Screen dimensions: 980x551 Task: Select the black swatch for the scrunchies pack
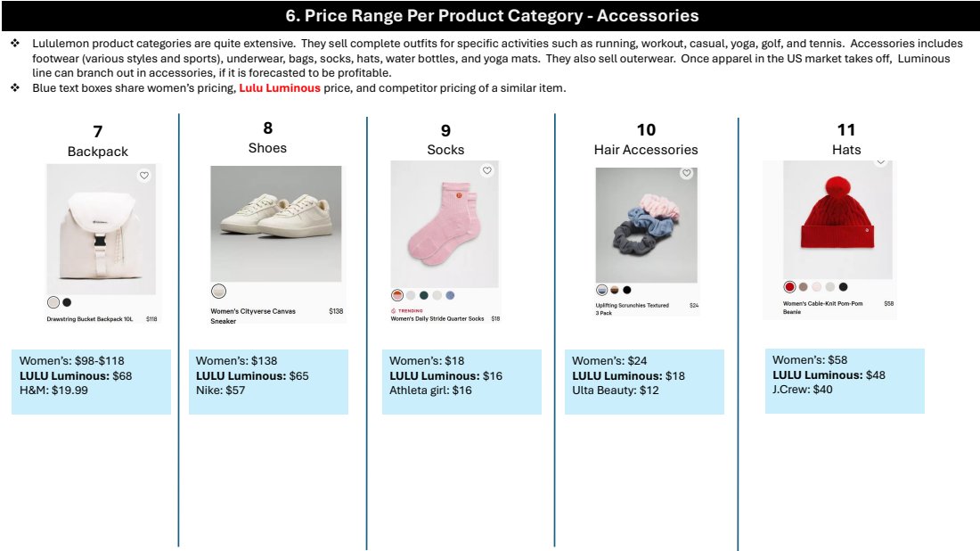[x=627, y=290]
